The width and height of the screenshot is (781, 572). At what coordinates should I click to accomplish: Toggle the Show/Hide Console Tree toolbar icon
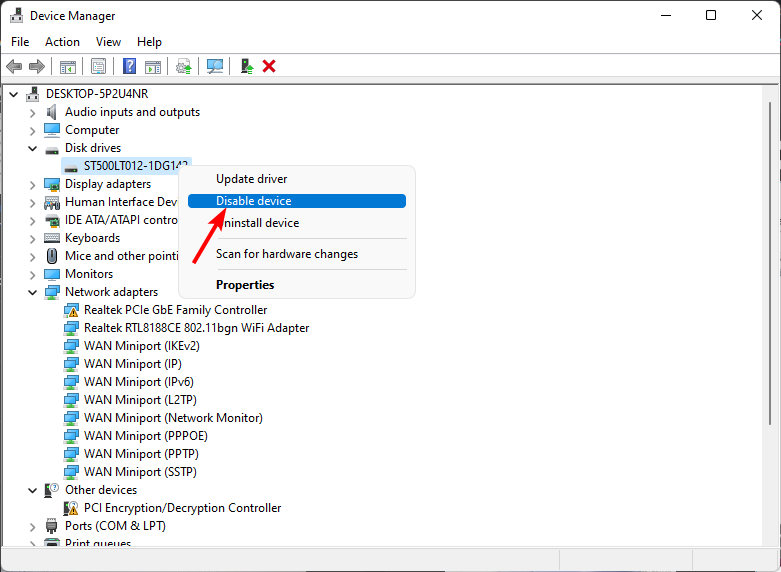[x=68, y=66]
